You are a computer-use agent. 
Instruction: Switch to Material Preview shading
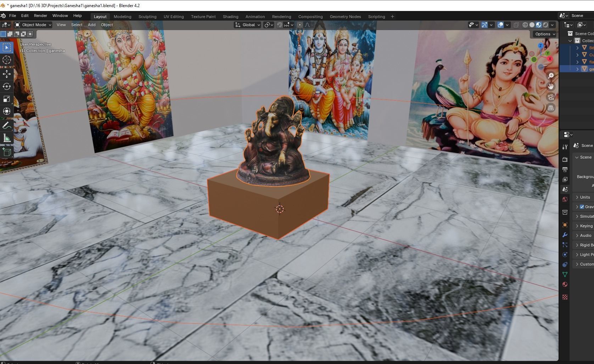(x=539, y=25)
